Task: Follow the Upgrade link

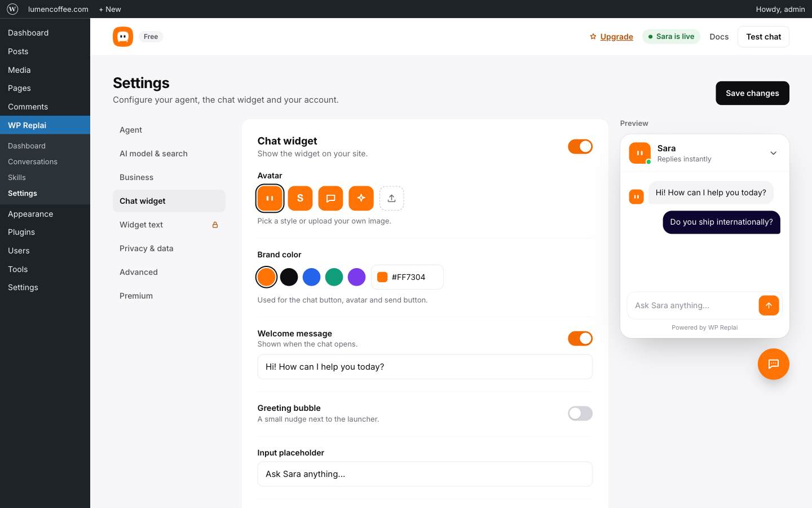Action: click(x=616, y=37)
